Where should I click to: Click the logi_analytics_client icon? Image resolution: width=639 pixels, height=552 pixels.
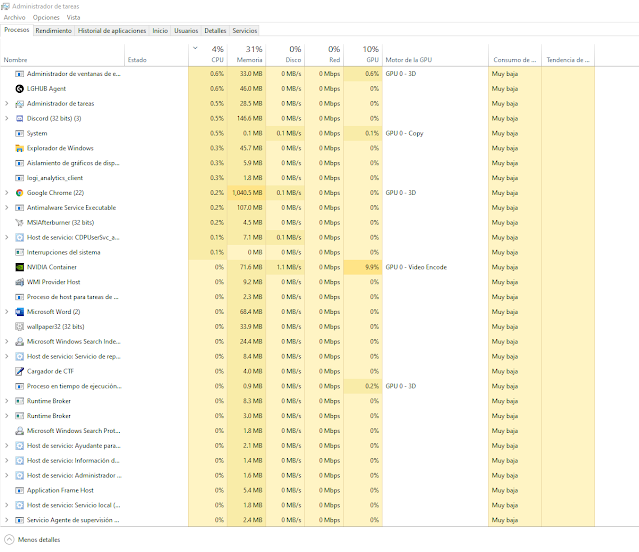[x=19, y=178]
